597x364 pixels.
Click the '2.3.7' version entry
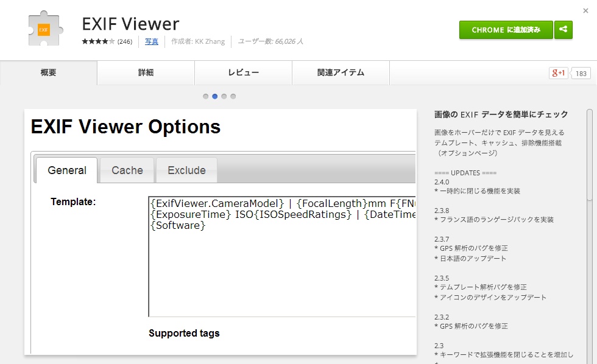442,239
